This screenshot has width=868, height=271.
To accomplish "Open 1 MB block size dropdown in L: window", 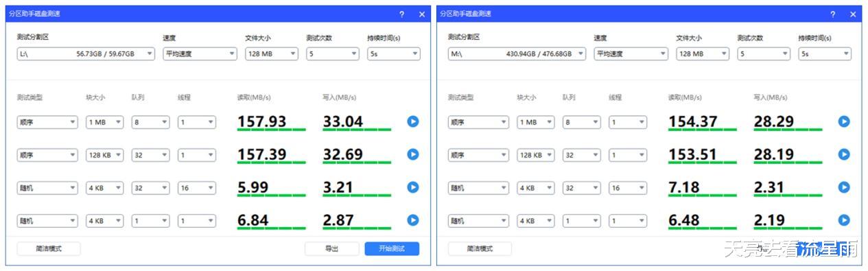I will point(105,122).
